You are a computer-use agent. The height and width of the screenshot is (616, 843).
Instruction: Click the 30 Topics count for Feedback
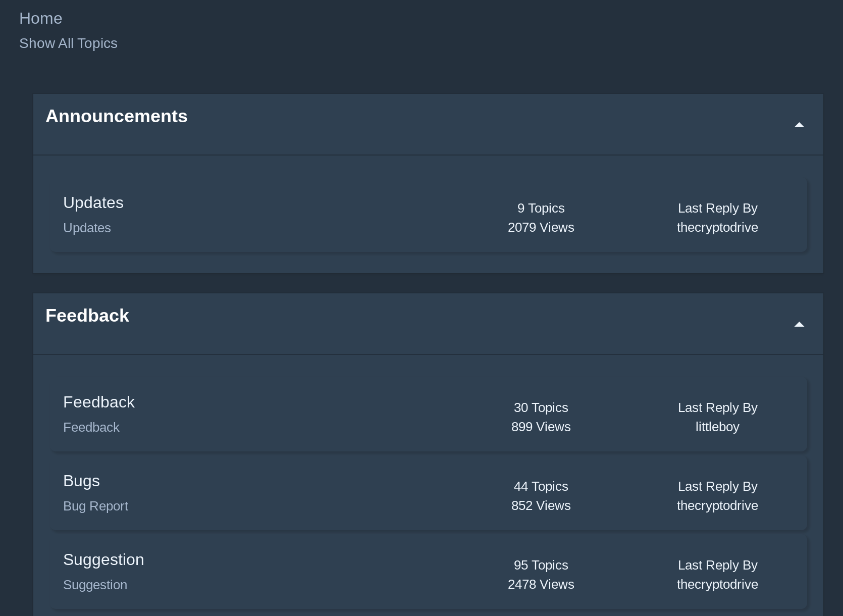[x=541, y=407]
